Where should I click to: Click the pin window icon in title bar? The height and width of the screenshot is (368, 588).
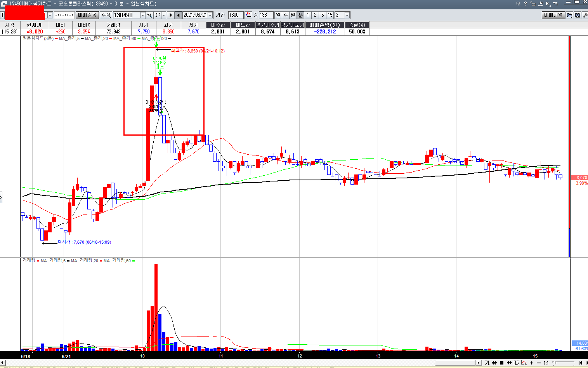(x=540, y=4)
